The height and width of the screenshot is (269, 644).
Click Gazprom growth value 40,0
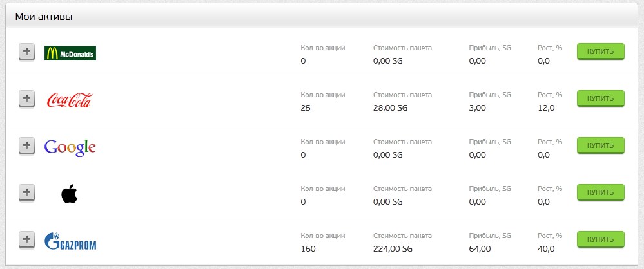coord(546,249)
